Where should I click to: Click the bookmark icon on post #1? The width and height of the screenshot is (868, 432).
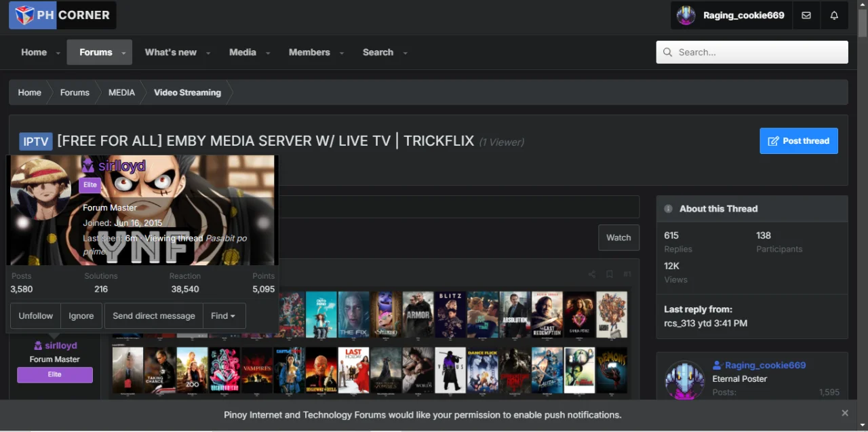[609, 274]
